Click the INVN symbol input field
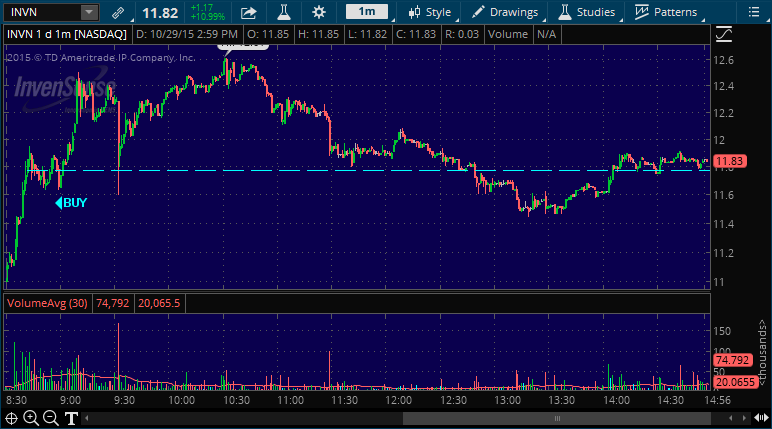The width and height of the screenshot is (772, 429). 42,12
